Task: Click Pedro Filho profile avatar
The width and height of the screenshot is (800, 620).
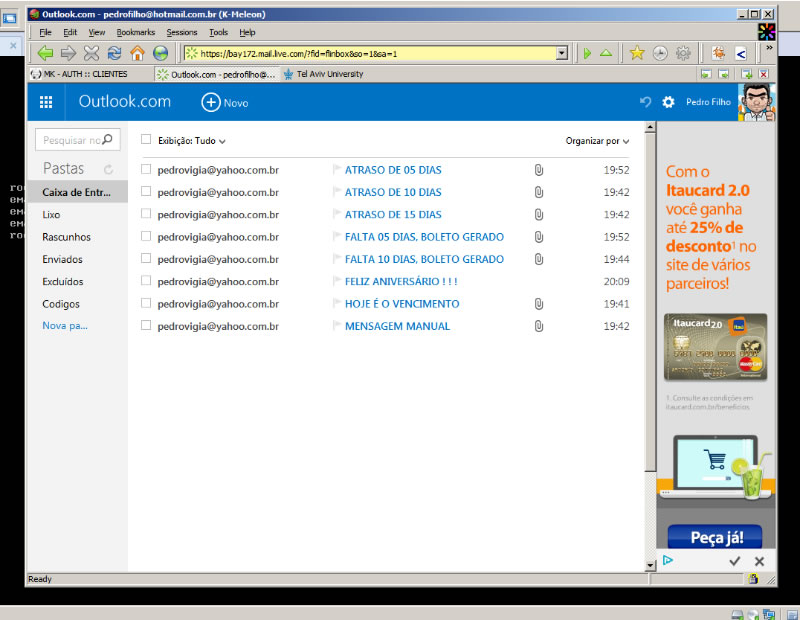Action: (757, 102)
